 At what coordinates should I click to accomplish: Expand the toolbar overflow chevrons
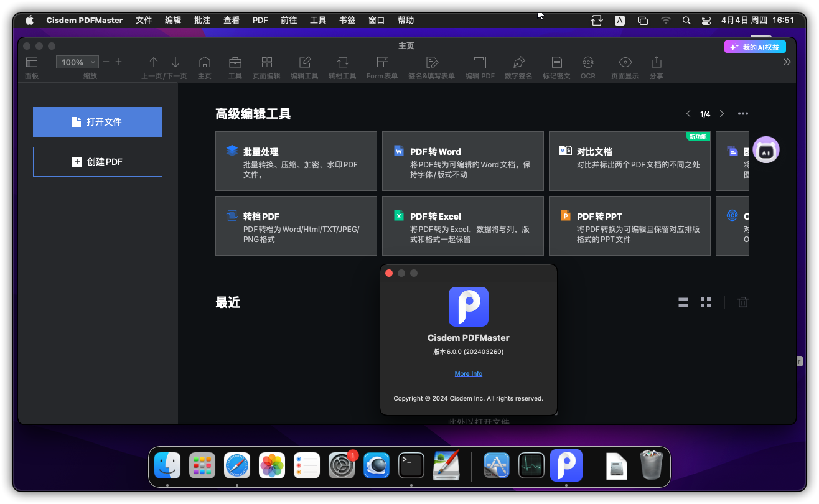point(787,62)
